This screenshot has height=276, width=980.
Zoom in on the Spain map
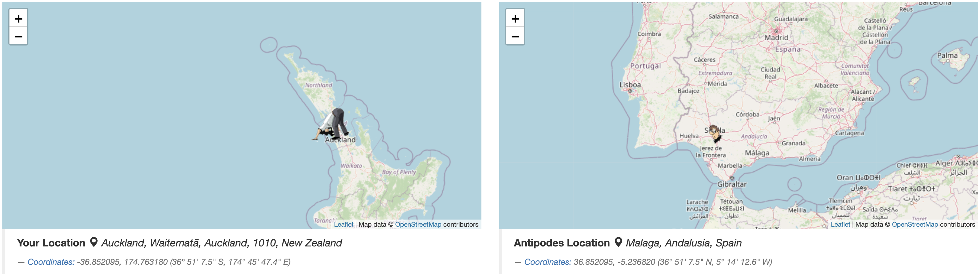(x=515, y=19)
